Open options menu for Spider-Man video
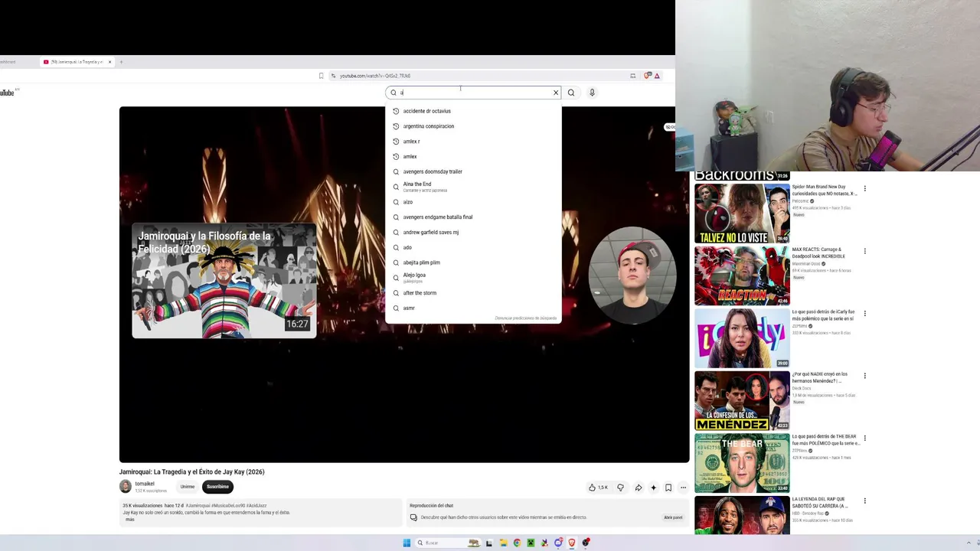This screenshot has width=980, height=551. coord(865,188)
